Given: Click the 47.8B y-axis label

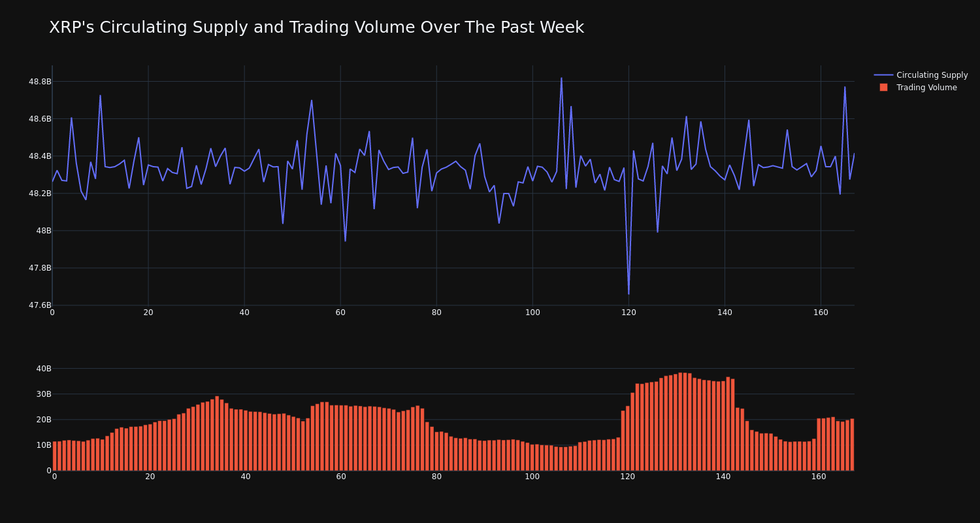Looking at the screenshot, I should (40, 268).
